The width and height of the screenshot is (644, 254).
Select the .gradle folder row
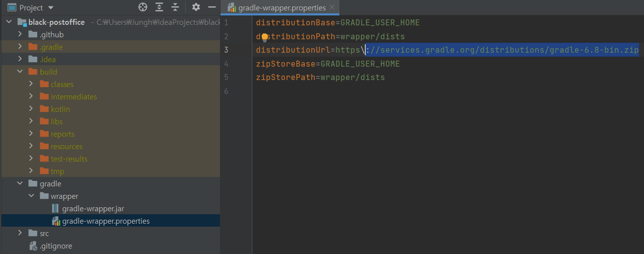pos(110,47)
